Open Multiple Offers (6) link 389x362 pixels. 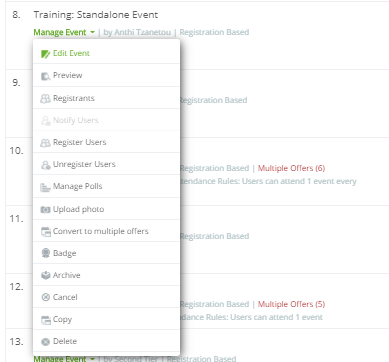291,168
